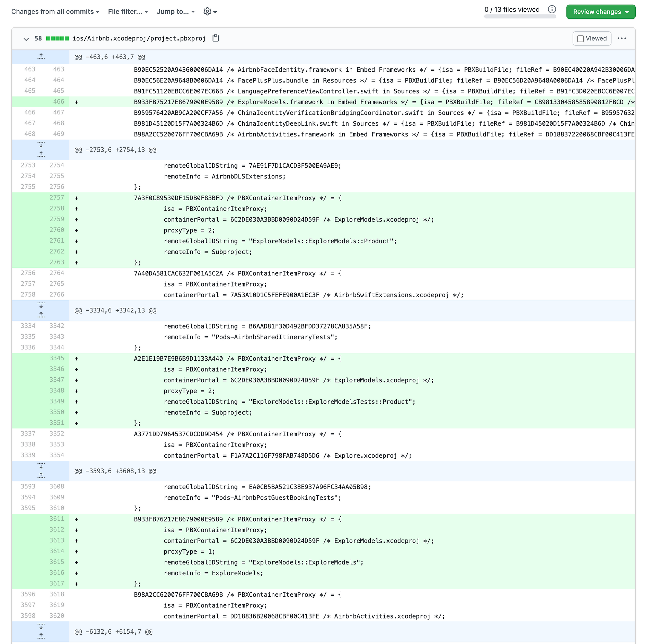Click the files viewed info icon

[552, 9]
